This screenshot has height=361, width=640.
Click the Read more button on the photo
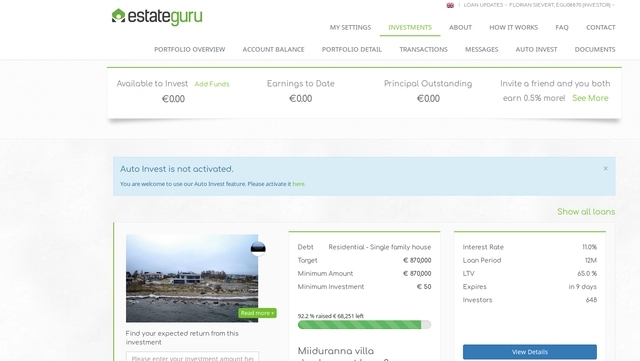click(257, 313)
